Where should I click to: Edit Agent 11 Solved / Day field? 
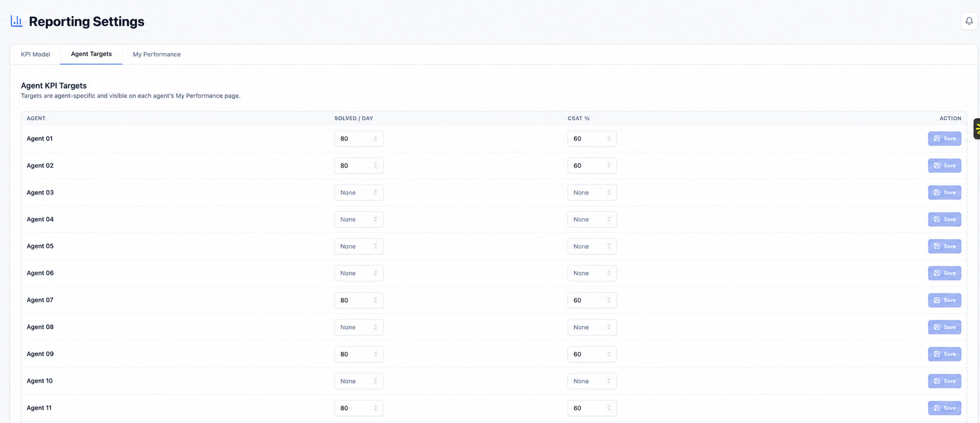click(359, 408)
